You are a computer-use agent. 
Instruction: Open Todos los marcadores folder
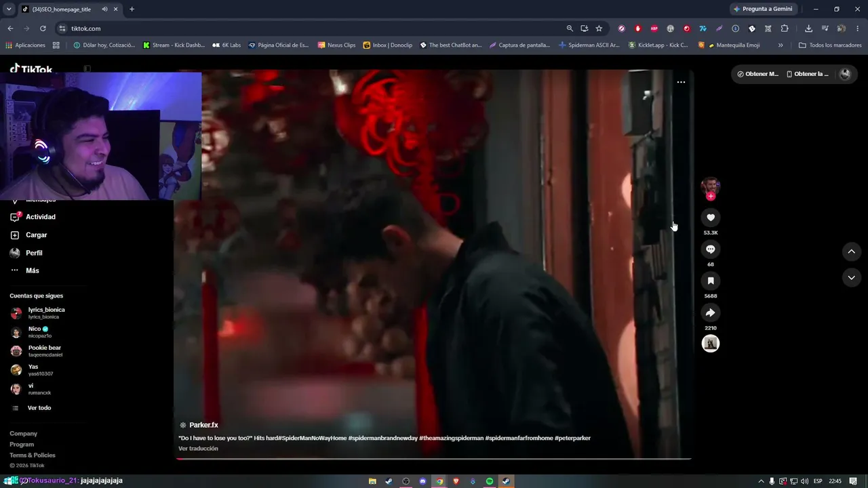pyautogui.click(x=830, y=45)
